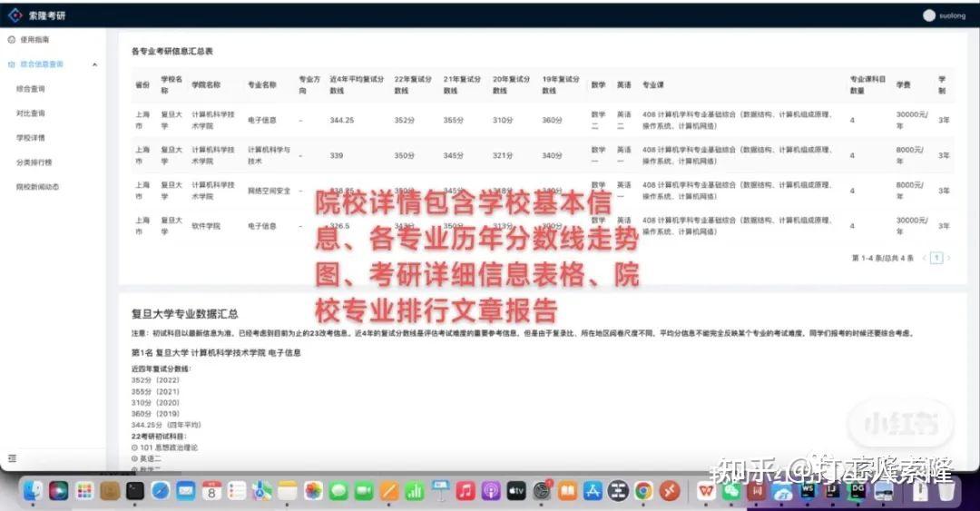The image size is (980, 511).
Task: Select 学校详情 in the sidebar
Action: coord(31,138)
